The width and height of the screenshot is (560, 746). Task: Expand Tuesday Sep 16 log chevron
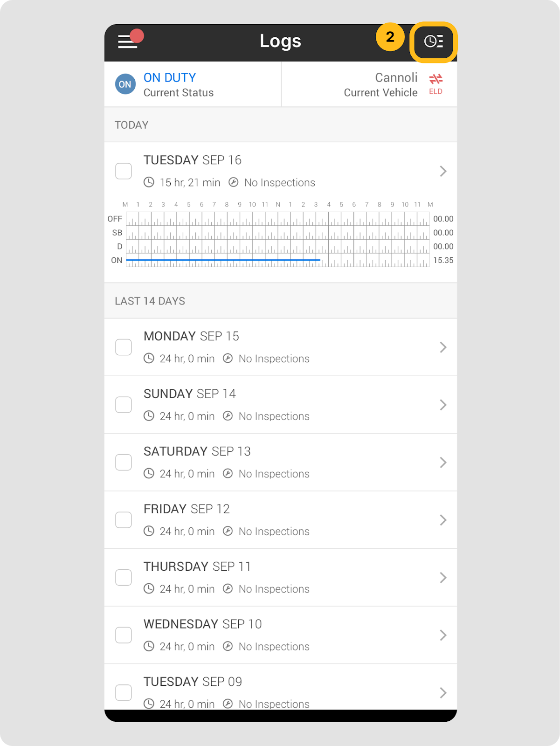click(x=443, y=171)
